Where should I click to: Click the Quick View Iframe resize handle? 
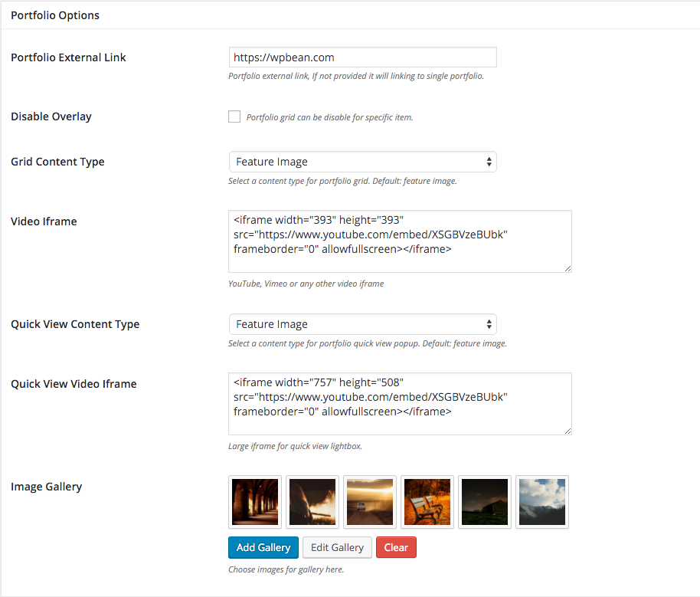point(568,431)
